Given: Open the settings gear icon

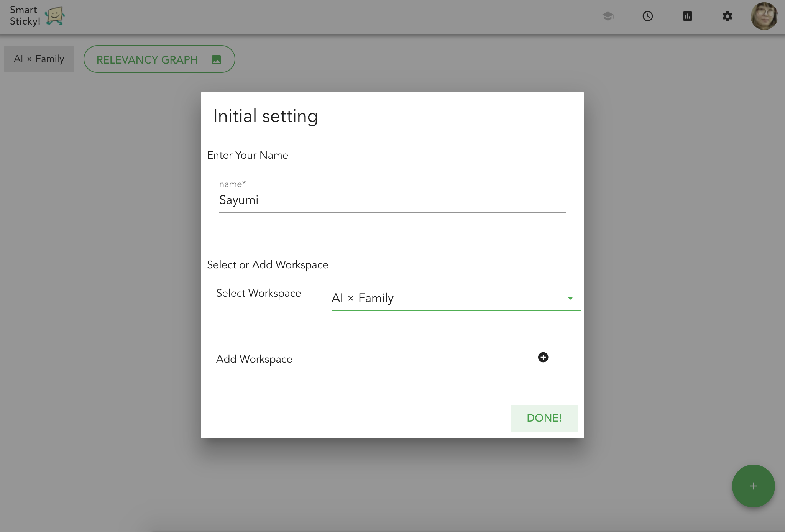Looking at the screenshot, I should [x=727, y=16].
